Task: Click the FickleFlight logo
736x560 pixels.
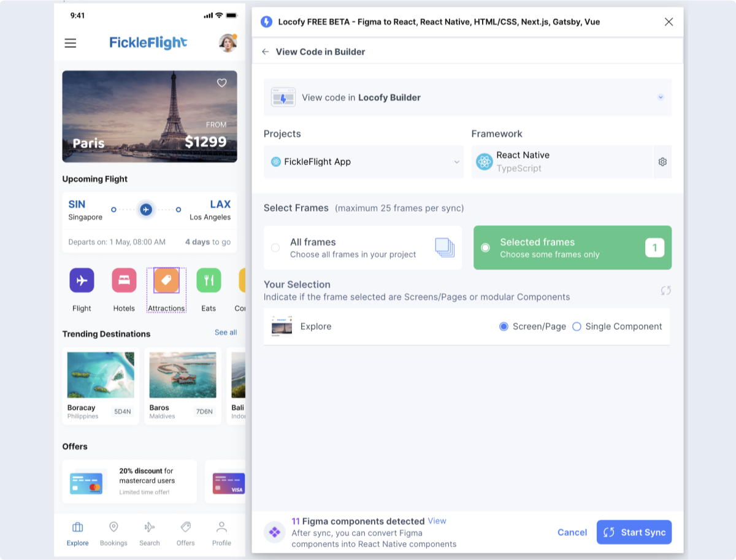Action: click(x=148, y=42)
